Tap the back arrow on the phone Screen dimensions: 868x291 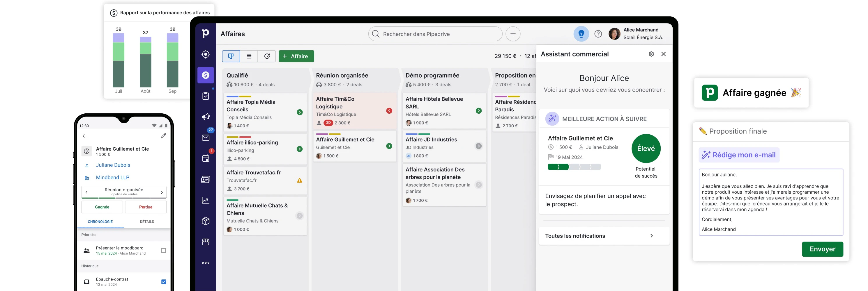[84, 136]
